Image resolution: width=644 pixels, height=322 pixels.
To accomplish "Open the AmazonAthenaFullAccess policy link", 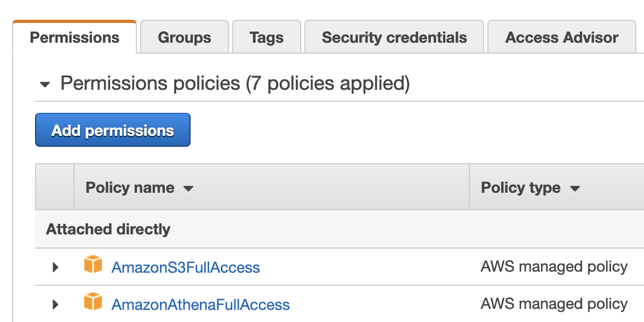I will [x=200, y=304].
